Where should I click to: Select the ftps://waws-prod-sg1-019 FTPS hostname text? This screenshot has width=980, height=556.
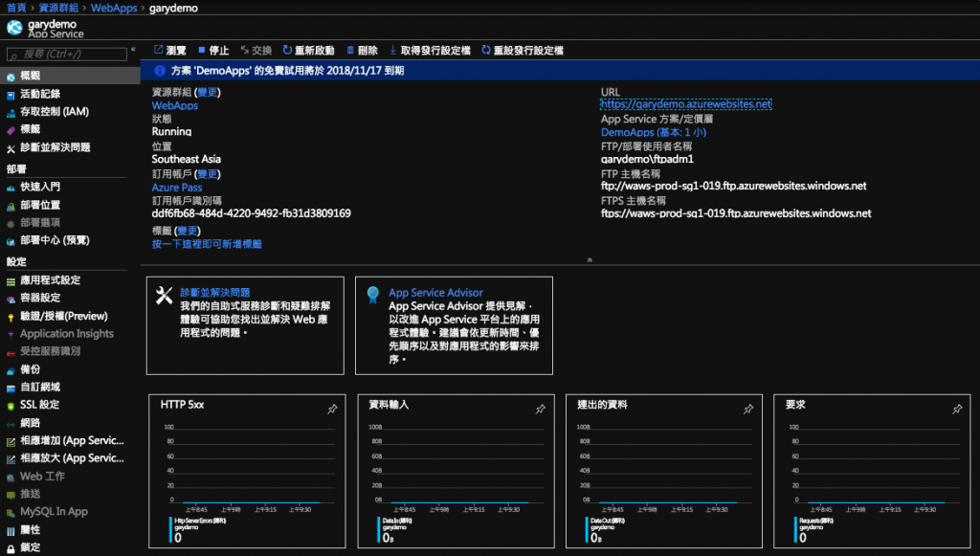[x=736, y=213]
